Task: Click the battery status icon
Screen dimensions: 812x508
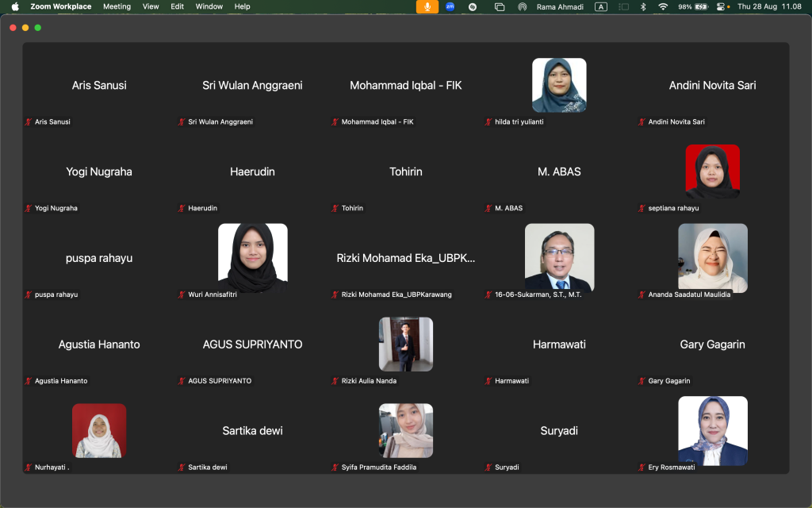Action: (x=702, y=6)
